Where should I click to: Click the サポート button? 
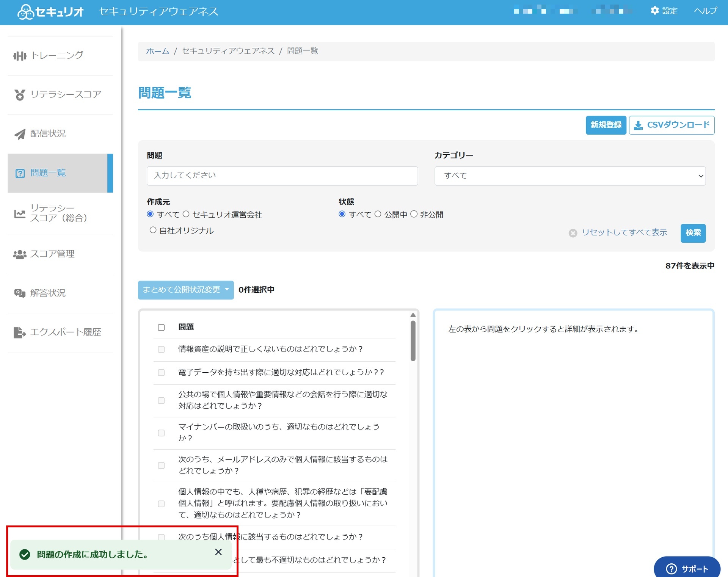[687, 568]
